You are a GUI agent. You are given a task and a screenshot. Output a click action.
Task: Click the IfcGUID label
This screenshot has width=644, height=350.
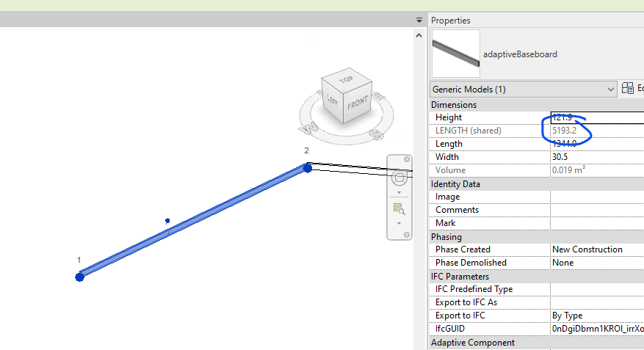(x=450, y=328)
